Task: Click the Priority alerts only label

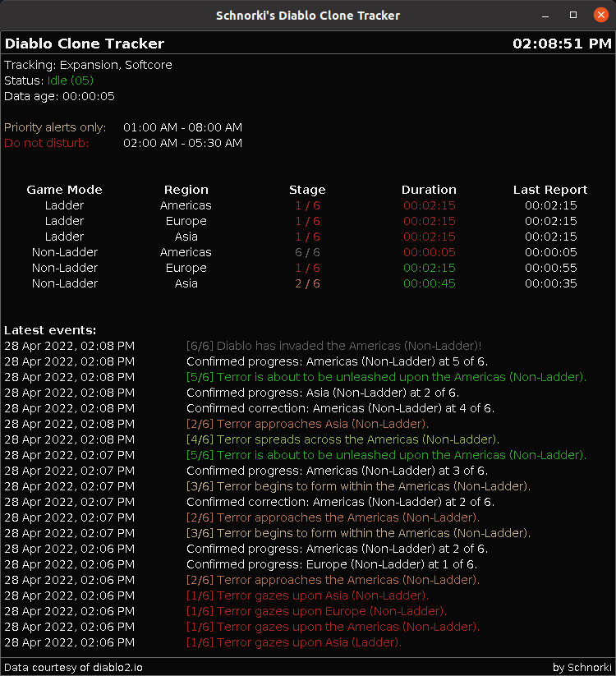Action: coord(55,127)
